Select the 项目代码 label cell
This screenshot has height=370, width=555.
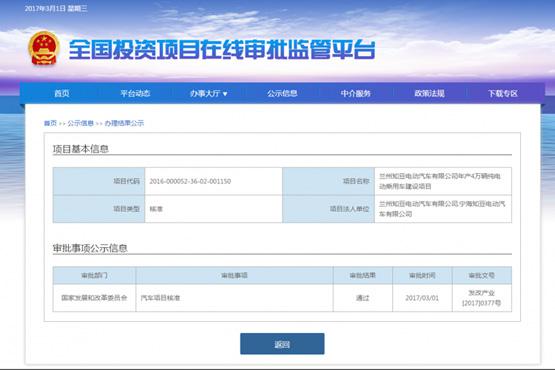click(x=99, y=181)
